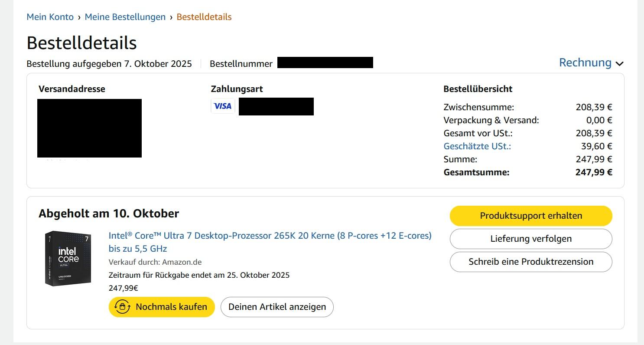644x345 pixels.
Task: Open the Rechnung invoice menu text
Action: pyautogui.click(x=585, y=62)
